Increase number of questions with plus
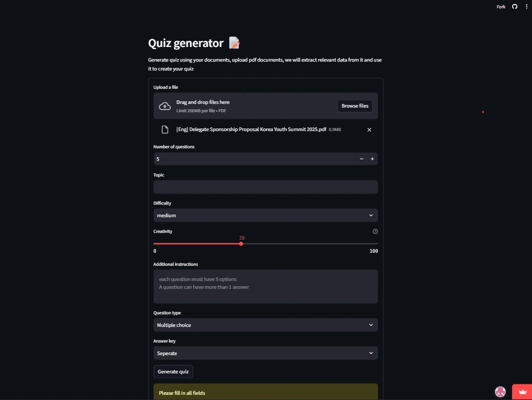 tap(372, 159)
